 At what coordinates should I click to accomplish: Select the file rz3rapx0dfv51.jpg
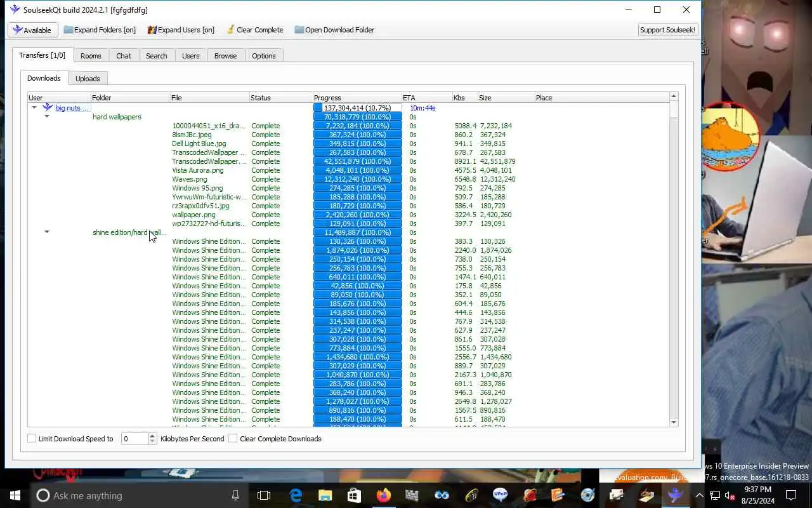(x=200, y=206)
